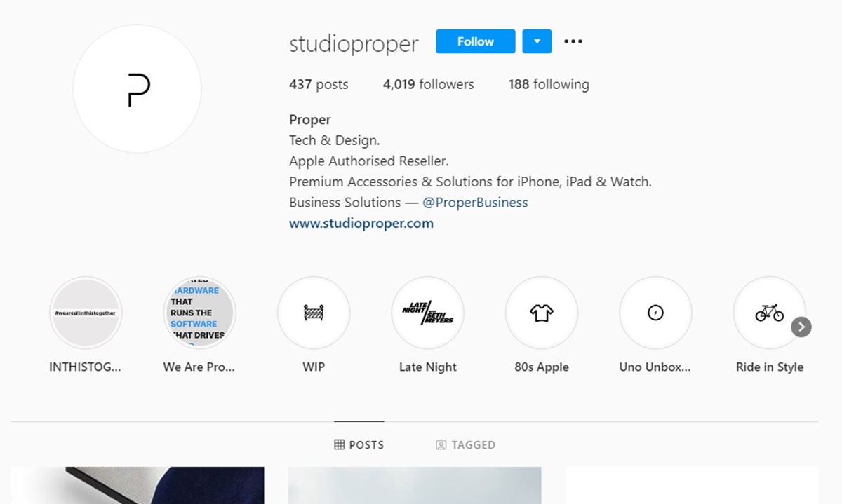
Task: Open the We Are Proper highlight
Action: (199, 313)
